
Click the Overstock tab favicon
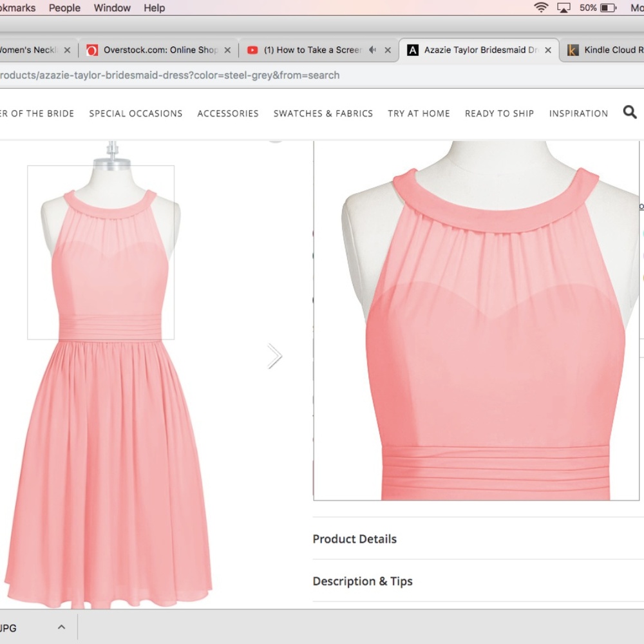tap(92, 50)
